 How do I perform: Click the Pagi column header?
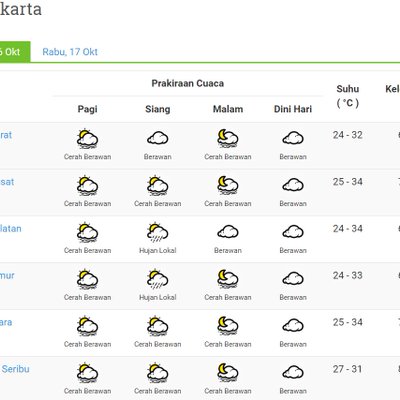[x=87, y=109]
